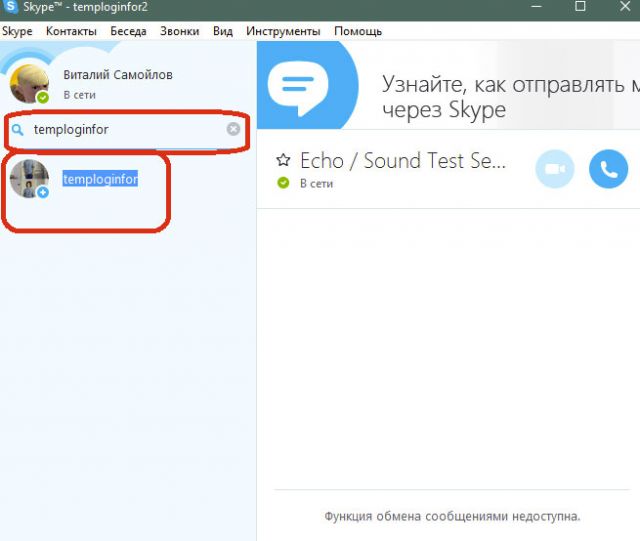Click inside the search field containing temploginfor
The height and width of the screenshot is (541, 640).
coord(127,130)
